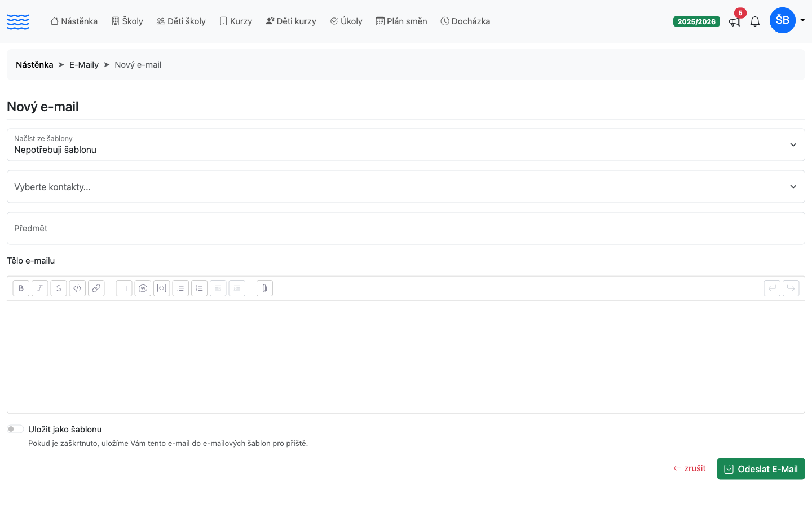
Task: Insert a code block
Action: pos(162,288)
